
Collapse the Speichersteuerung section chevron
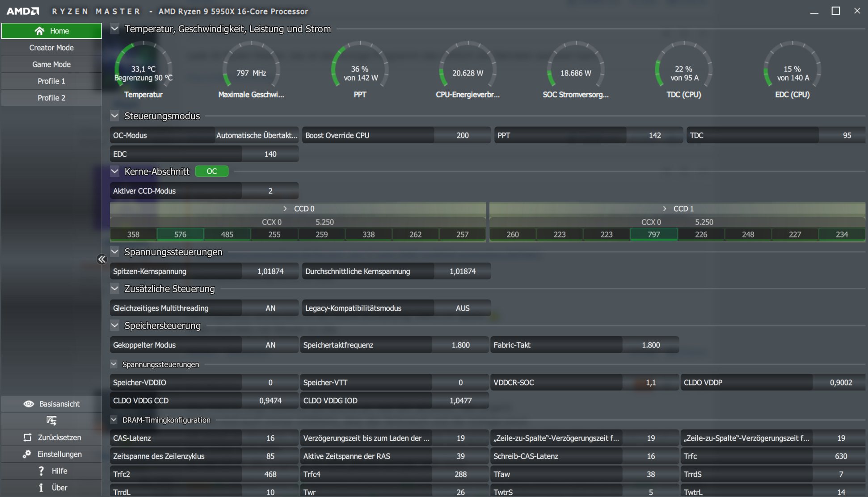click(x=115, y=326)
